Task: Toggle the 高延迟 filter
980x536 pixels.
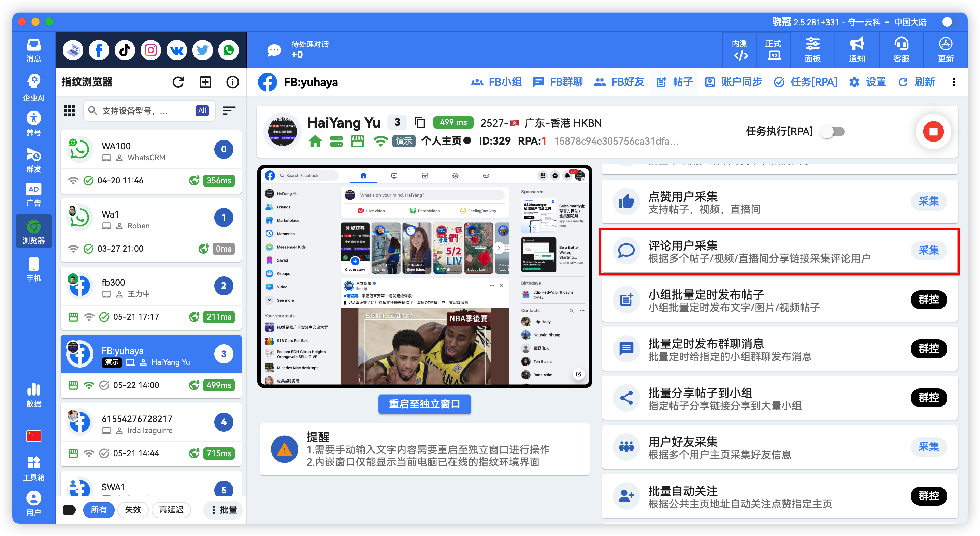Action: pyautogui.click(x=171, y=510)
